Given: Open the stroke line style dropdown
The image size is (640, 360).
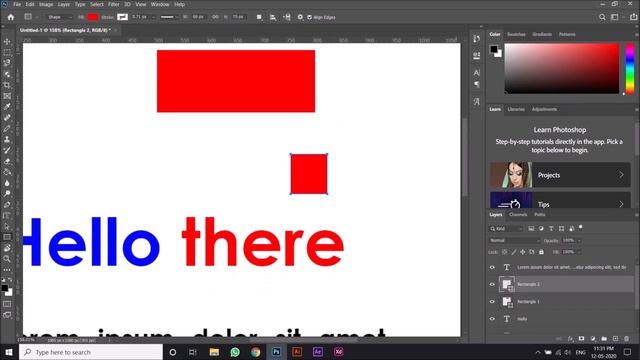Looking at the screenshot, I should pos(168,17).
